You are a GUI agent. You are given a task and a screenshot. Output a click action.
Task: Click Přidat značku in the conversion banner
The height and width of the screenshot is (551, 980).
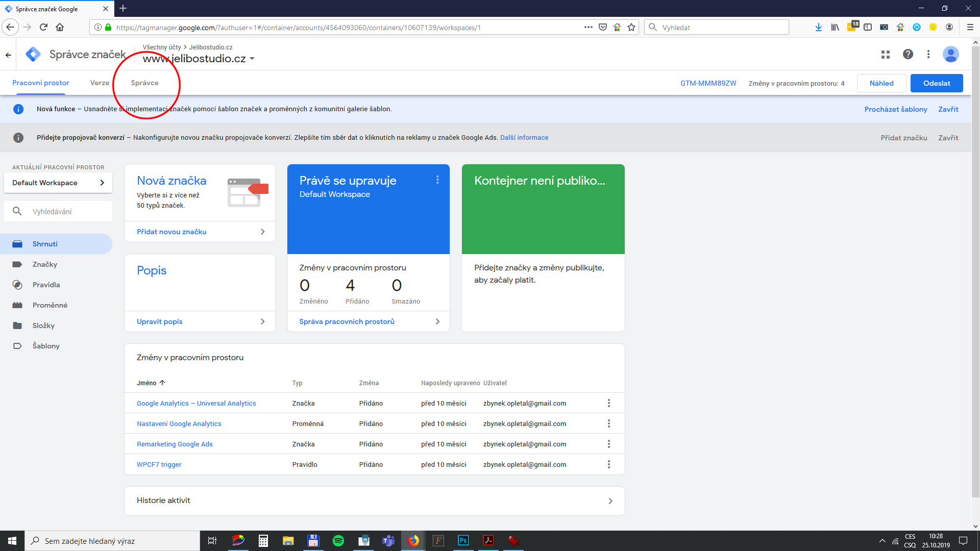click(x=904, y=138)
